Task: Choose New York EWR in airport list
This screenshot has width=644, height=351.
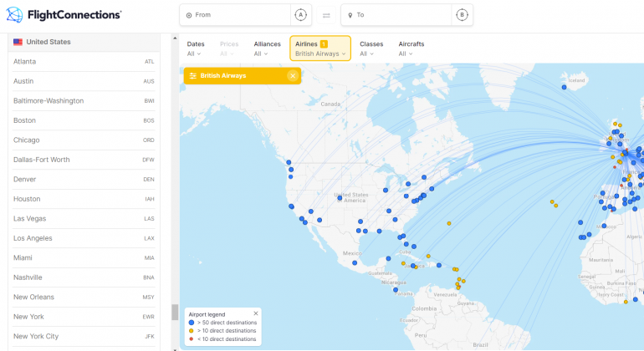Action: (x=84, y=317)
